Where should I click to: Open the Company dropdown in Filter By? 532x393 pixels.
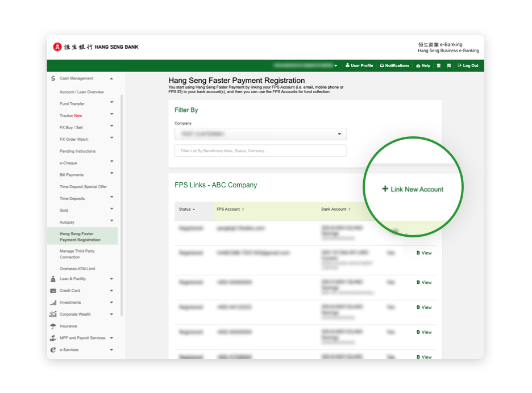pos(339,134)
